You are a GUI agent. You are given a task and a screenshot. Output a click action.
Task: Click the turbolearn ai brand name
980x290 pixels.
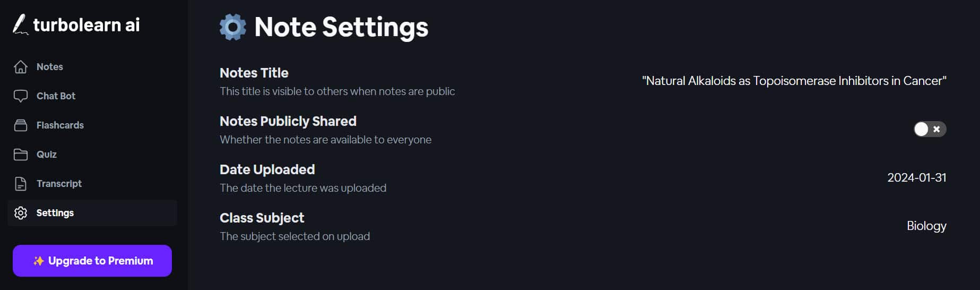(86, 25)
